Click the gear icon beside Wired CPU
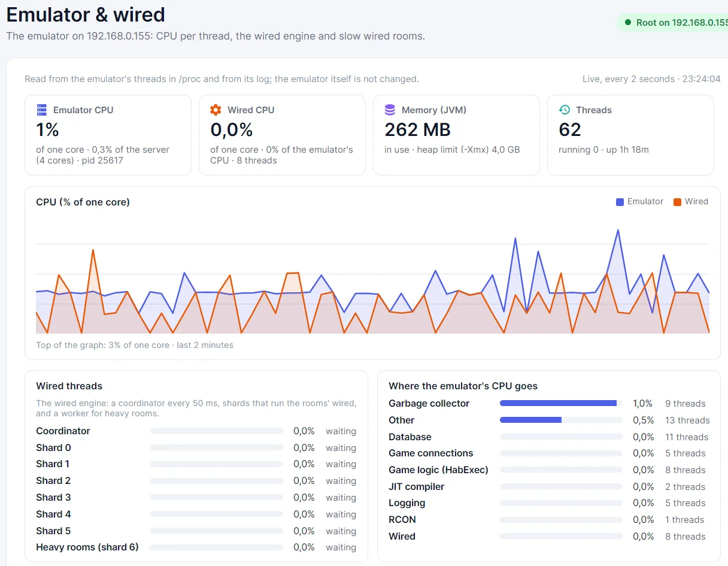This screenshot has width=728, height=566. pyautogui.click(x=216, y=110)
